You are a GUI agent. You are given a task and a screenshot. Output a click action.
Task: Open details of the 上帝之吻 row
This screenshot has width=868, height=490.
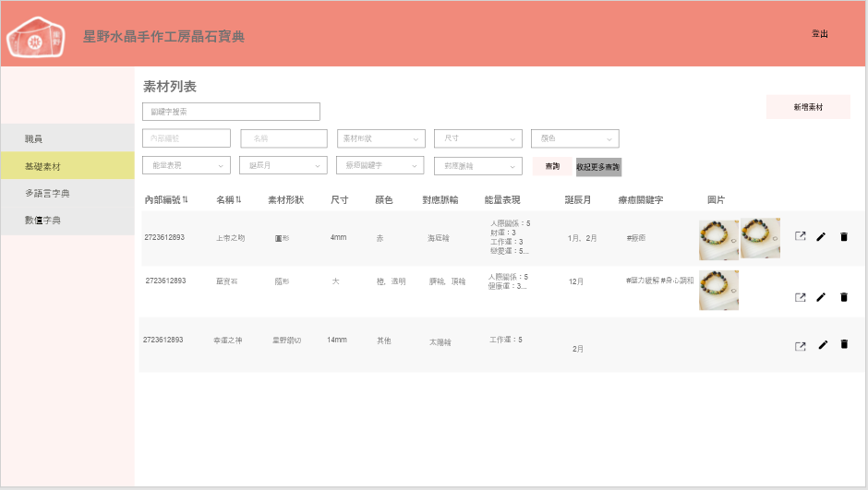[x=801, y=236]
